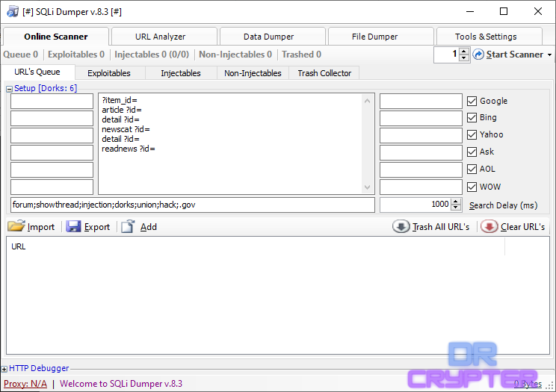Click the dork list scroll up arrow
This screenshot has width=556, height=392.
point(368,101)
